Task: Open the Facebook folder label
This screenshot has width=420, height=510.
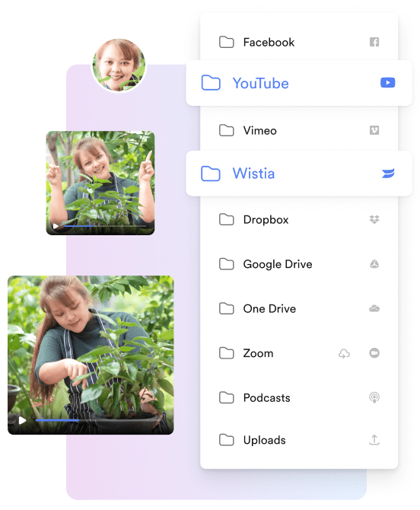Action: coord(269,43)
